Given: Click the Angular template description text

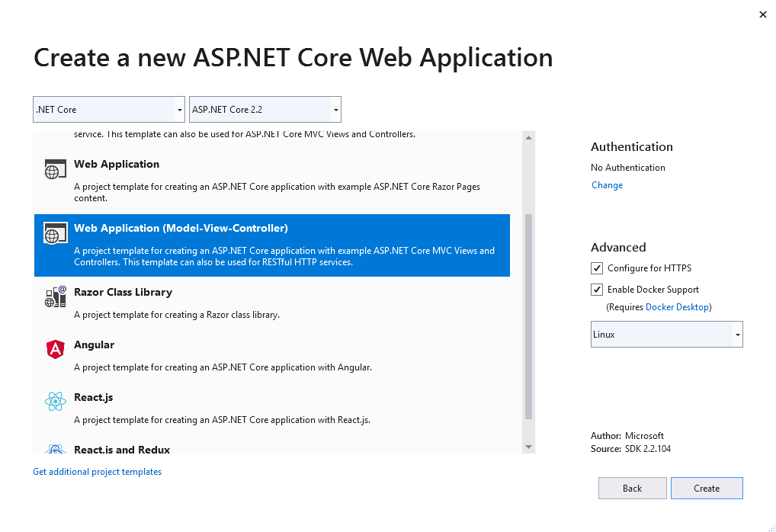Looking at the screenshot, I should point(223,367).
